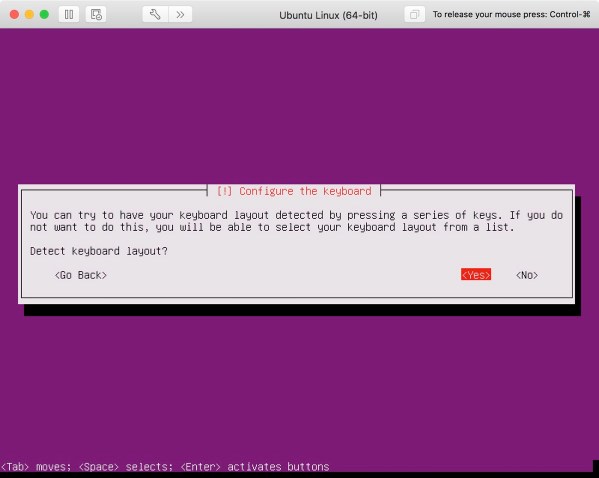Activate the Go Back button
The height and width of the screenshot is (478, 599).
coord(81,275)
